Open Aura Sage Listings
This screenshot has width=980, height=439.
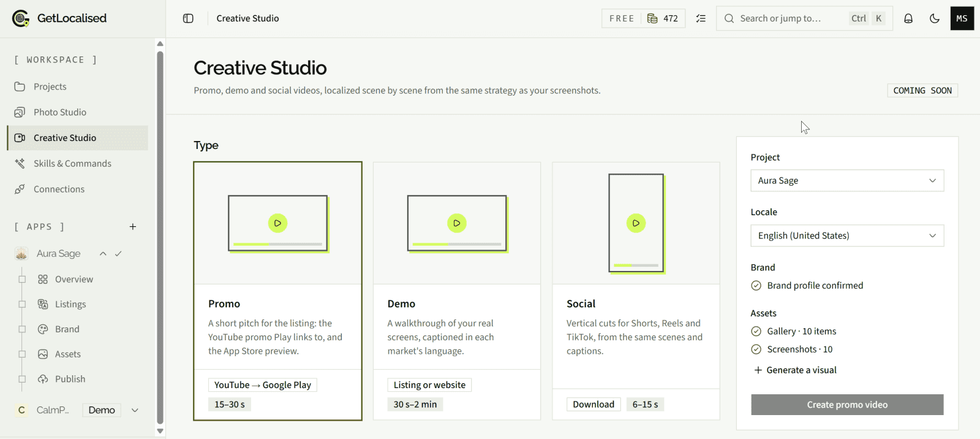(x=70, y=304)
